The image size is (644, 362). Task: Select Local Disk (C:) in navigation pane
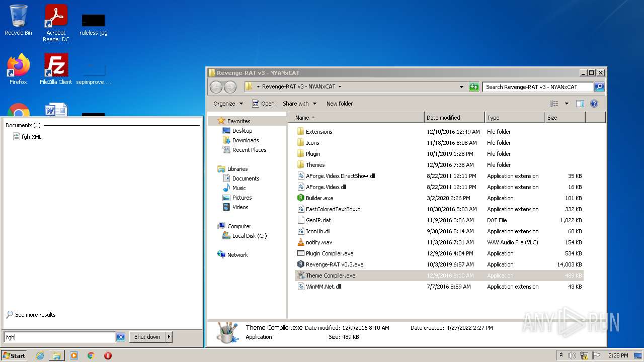pos(245,236)
